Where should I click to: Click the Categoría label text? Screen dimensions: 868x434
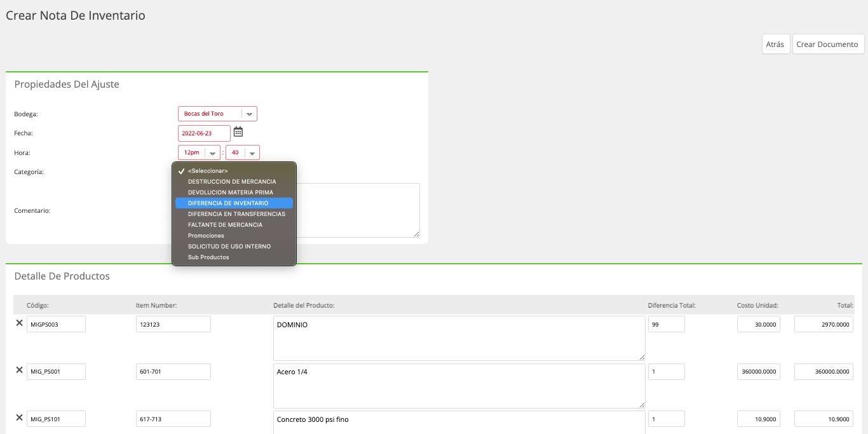[x=29, y=172]
